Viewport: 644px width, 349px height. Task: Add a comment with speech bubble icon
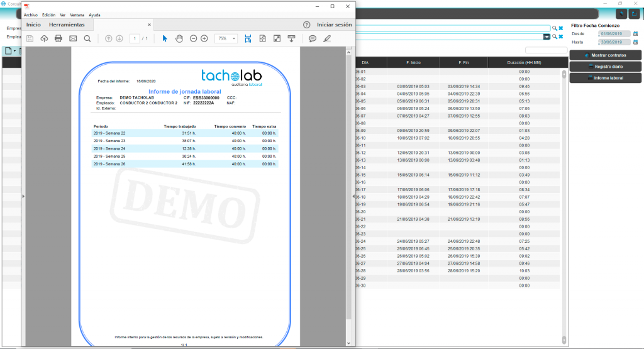[313, 38]
